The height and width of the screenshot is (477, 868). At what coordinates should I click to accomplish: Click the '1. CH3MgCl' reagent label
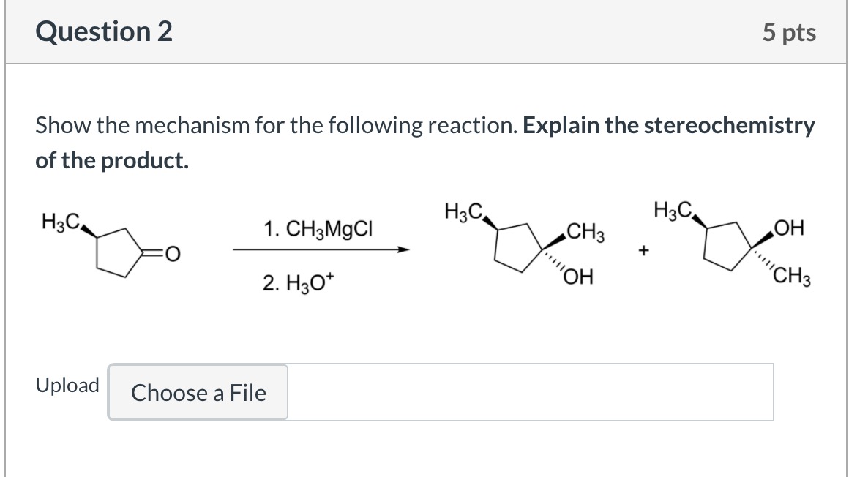[x=318, y=228]
